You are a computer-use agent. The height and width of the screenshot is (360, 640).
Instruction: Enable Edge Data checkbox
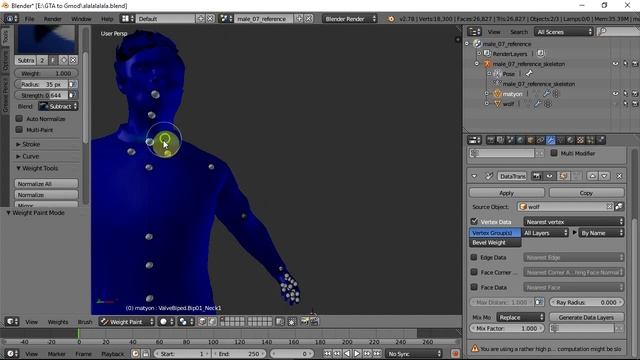click(x=474, y=258)
